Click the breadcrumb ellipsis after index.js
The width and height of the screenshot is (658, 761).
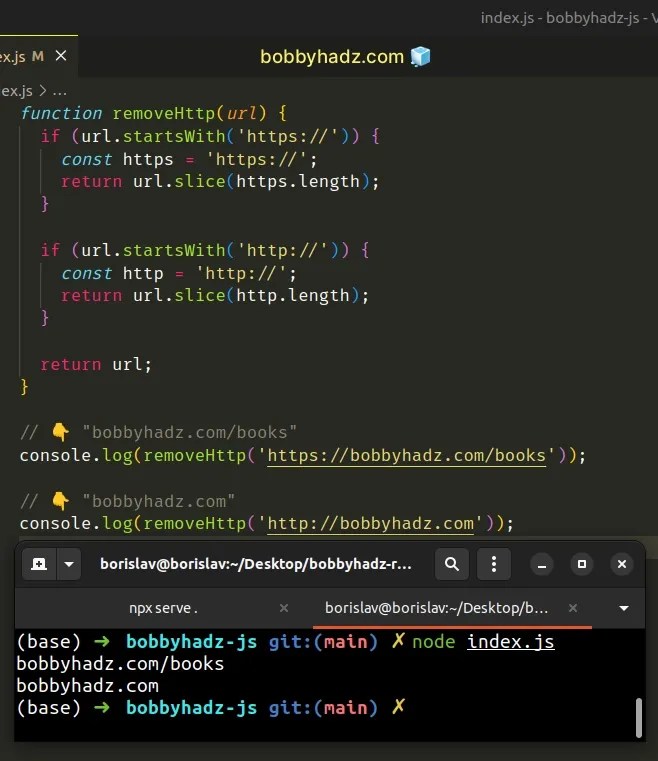coord(60,91)
